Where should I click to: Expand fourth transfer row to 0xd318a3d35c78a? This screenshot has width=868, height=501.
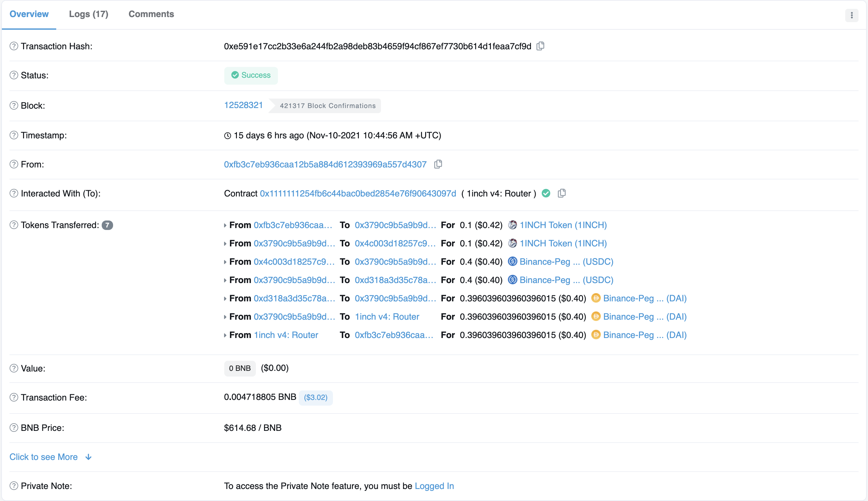pyautogui.click(x=225, y=281)
